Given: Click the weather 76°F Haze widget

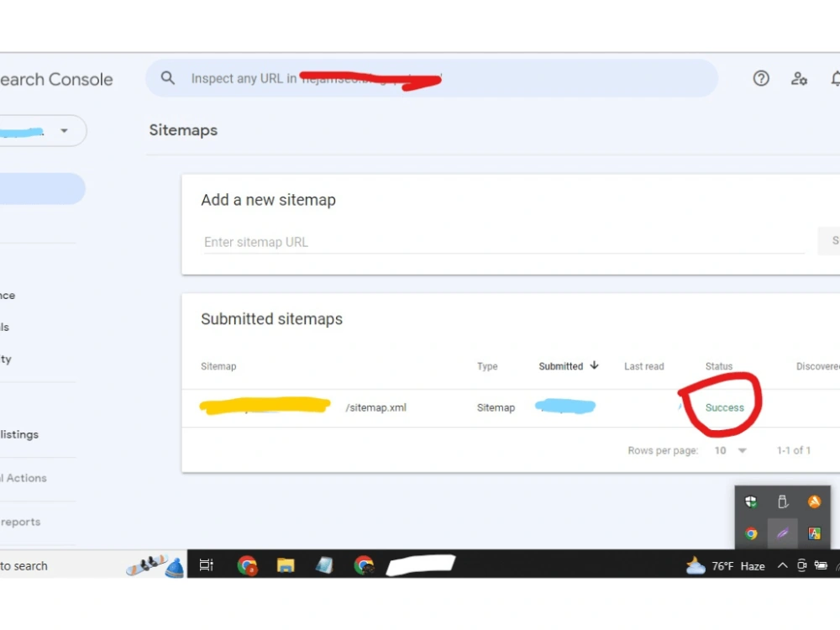Looking at the screenshot, I should (726, 565).
